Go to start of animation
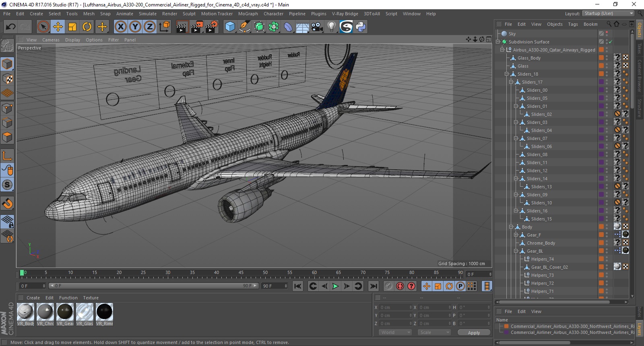Screen dimensions: 644x346 [x=298, y=286]
